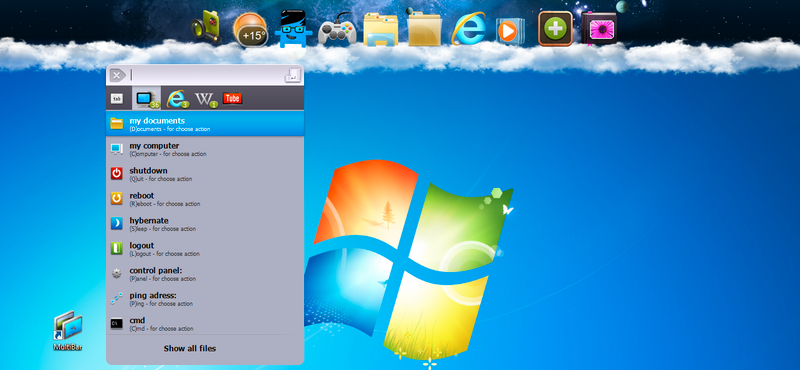Click the green plus add icon
Viewport: 800px width, 370px height.
point(555,29)
